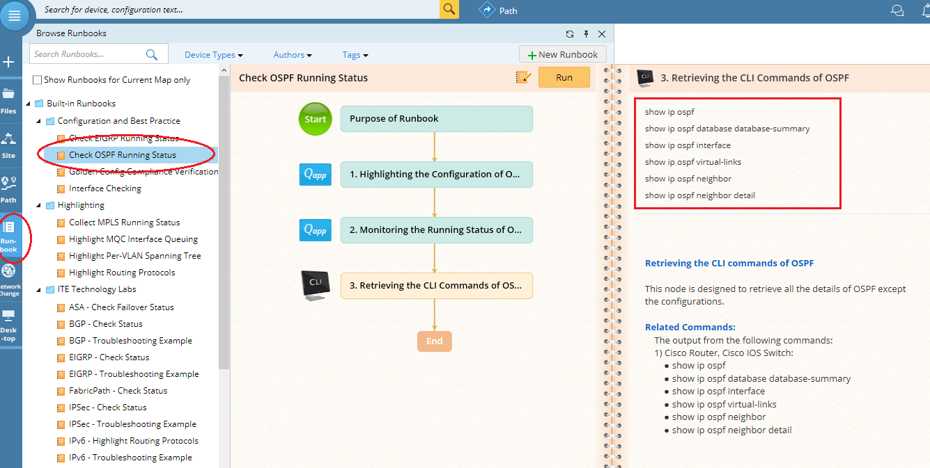Collapse the Built-in Runbooks folder
Screen dimensions: 930x468
pyautogui.click(x=28, y=104)
